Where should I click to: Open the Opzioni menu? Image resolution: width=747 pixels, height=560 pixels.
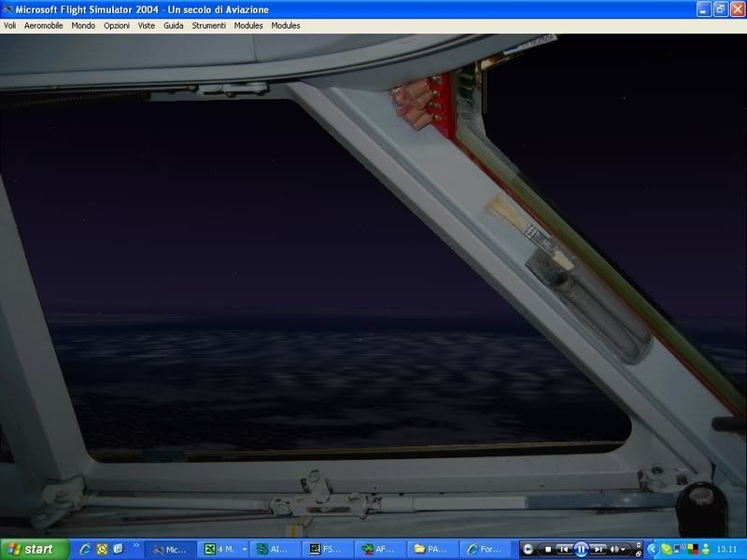(116, 26)
